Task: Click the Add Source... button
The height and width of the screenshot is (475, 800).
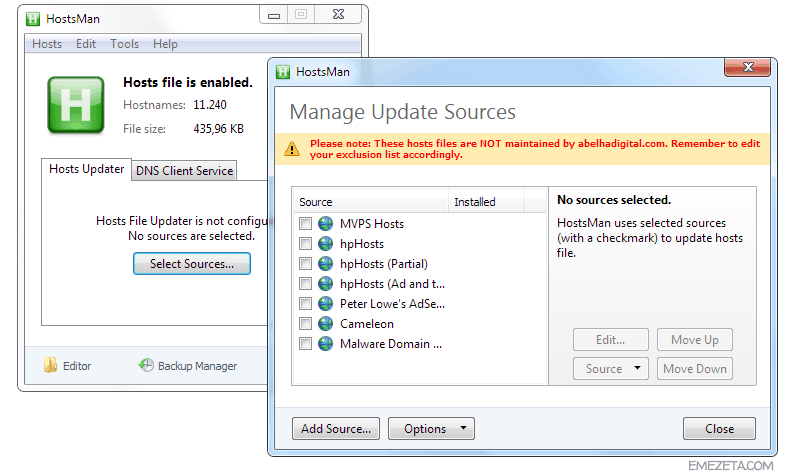Action: pos(336,429)
